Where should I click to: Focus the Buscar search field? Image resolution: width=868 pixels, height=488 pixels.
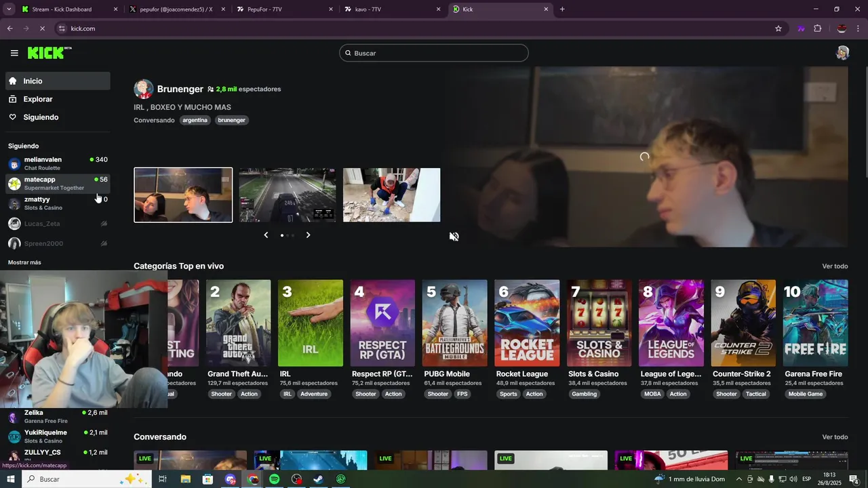click(434, 53)
